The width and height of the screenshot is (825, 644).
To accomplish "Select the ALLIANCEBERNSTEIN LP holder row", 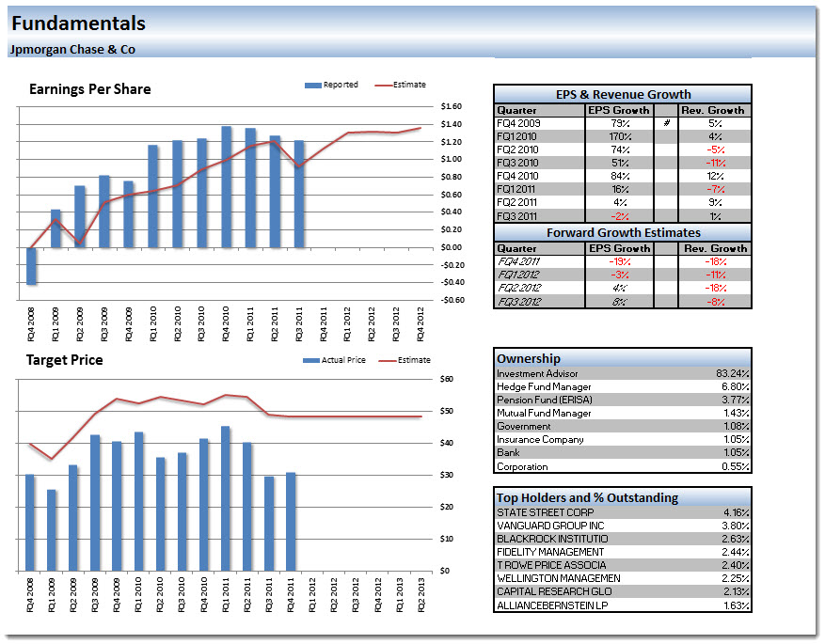I will (623, 605).
